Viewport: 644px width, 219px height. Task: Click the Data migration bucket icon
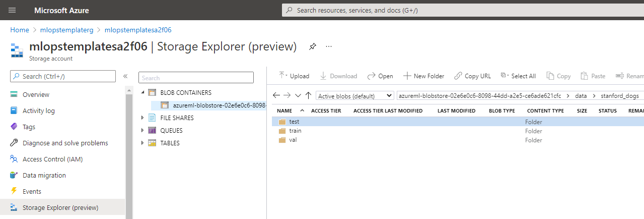pyautogui.click(x=14, y=175)
